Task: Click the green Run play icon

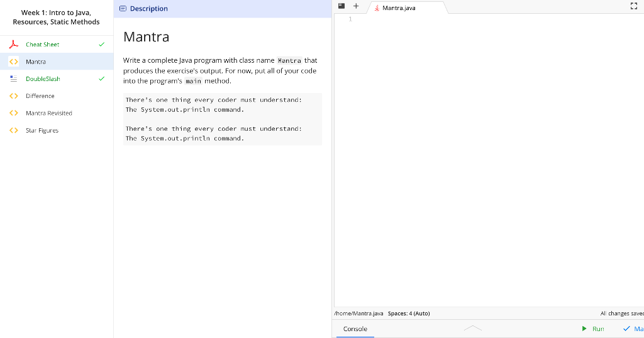Action: tap(584, 329)
